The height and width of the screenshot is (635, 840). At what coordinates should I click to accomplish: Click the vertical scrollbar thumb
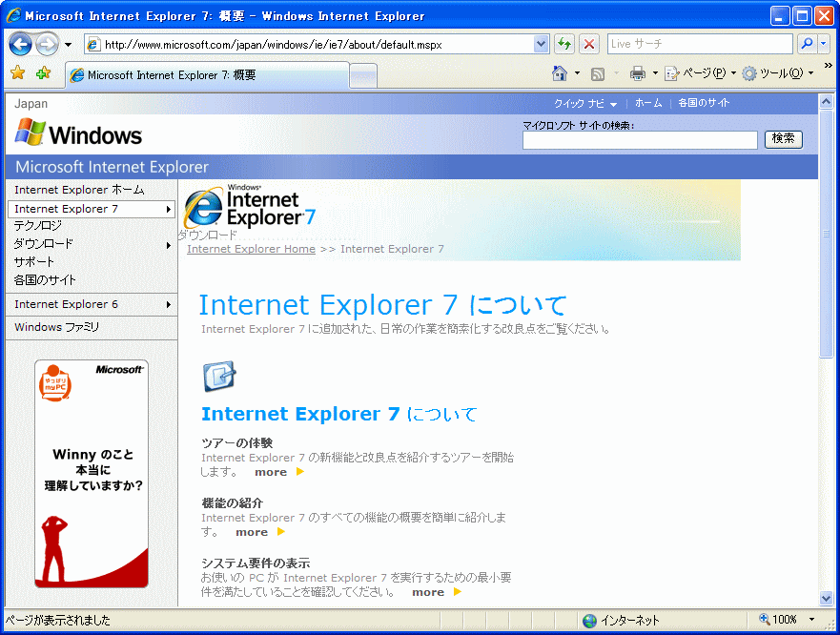(x=826, y=233)
